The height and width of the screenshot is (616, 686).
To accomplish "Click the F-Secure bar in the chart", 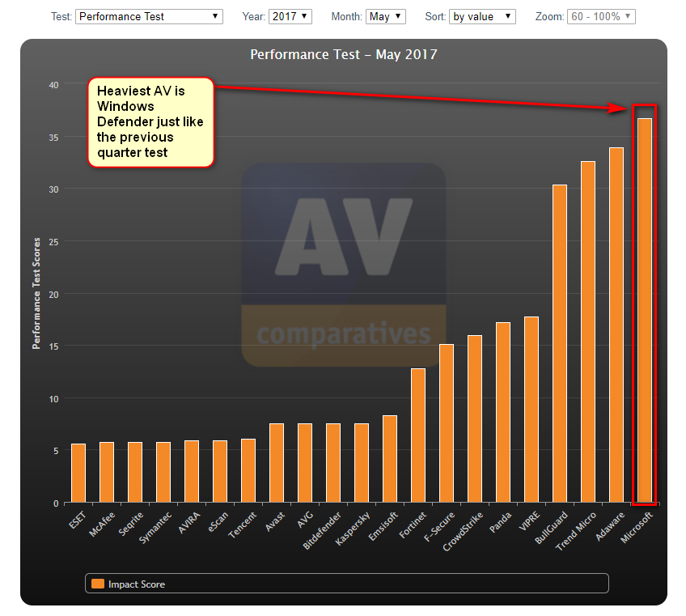I will (447, 423).
